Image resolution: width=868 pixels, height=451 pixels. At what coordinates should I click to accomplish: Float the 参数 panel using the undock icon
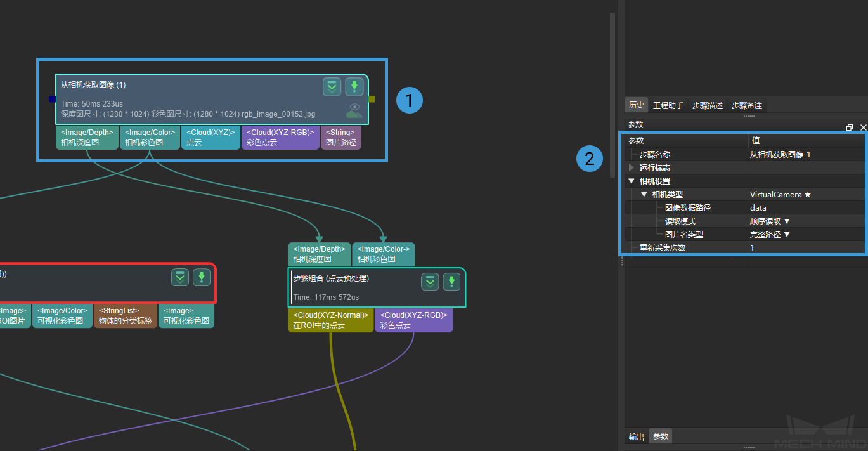coord(850,127)
